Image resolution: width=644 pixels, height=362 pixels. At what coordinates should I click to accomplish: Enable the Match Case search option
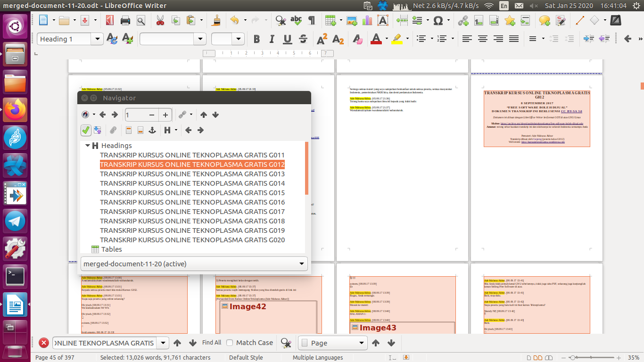click(x=230, y=343)
